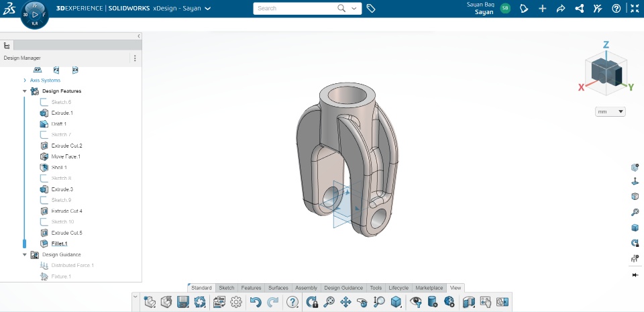Click the cylinder with gear icon
The image size is (644, 312).
tap(433, 303)
